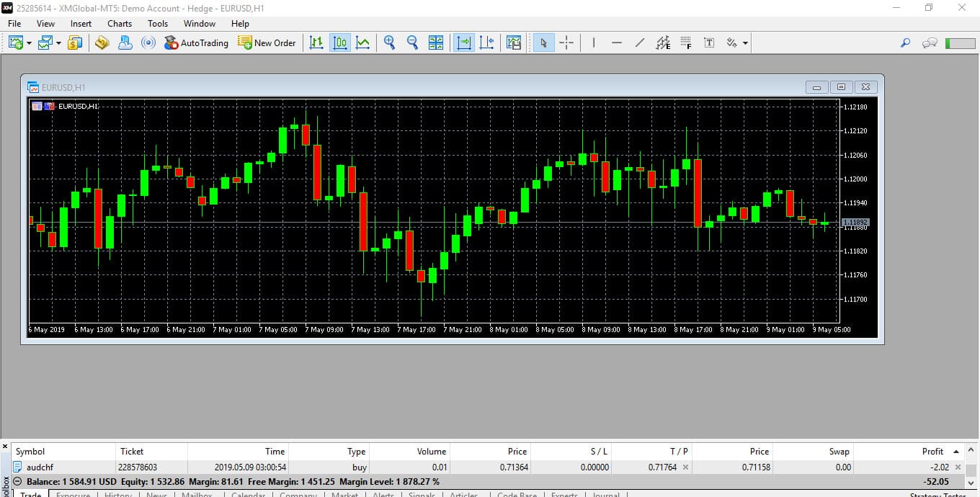Expand the objects tool dropdown arrow
980x497 pixels.
(745, 43)
